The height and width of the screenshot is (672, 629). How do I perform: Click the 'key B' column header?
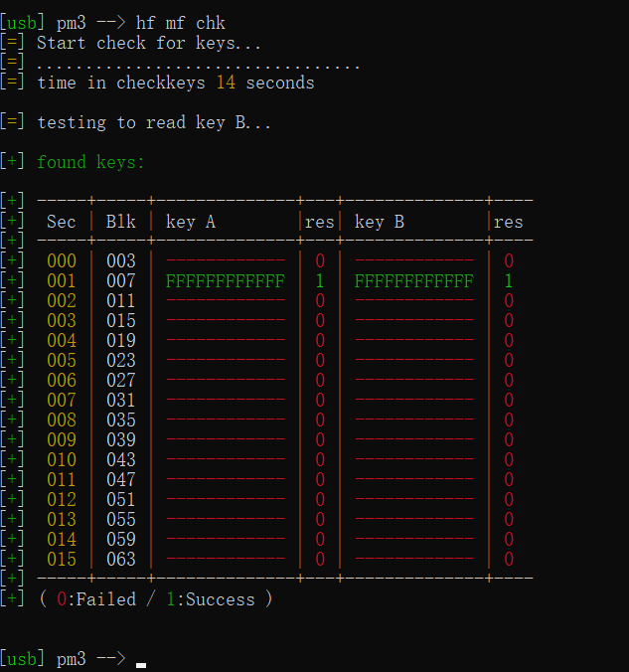click(379, 222)
